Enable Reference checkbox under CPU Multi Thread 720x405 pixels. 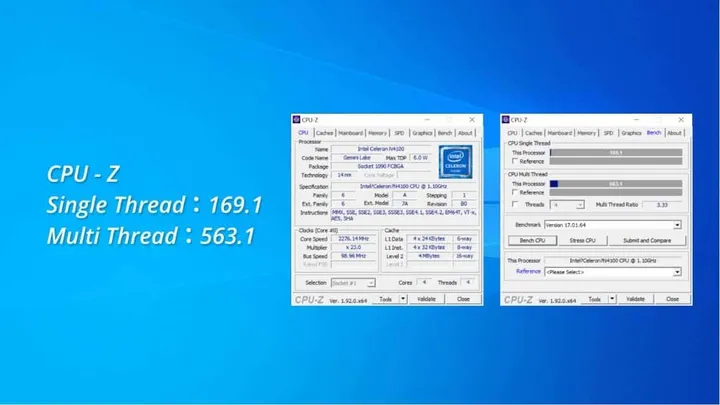515,192
